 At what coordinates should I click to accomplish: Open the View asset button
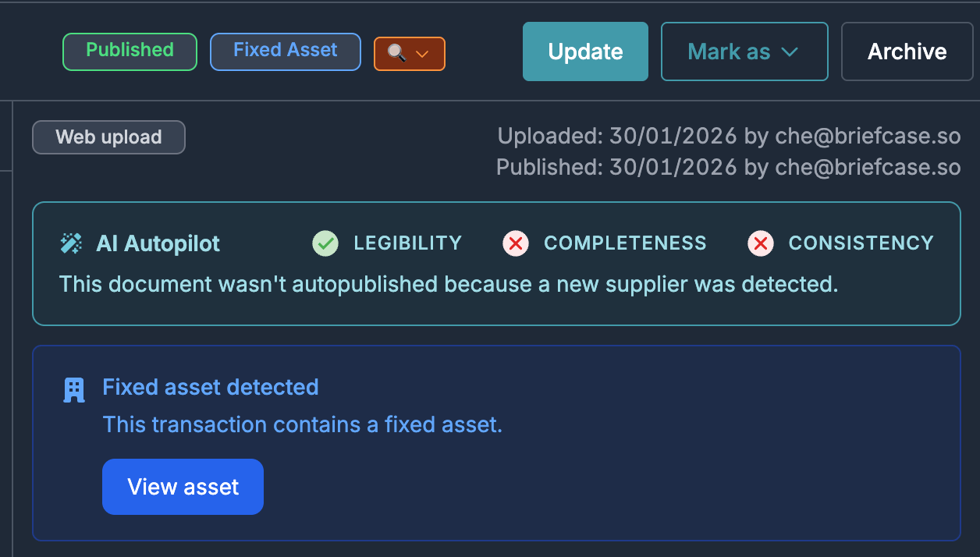(x=183, y=487)
